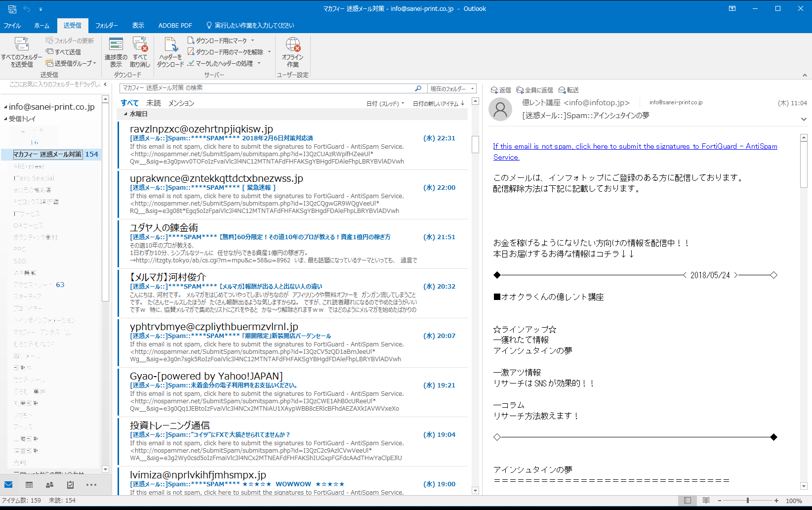
Task: Open Gyao-[powered by Yahoo!JAPAN] email
Action: click(292, 392)
